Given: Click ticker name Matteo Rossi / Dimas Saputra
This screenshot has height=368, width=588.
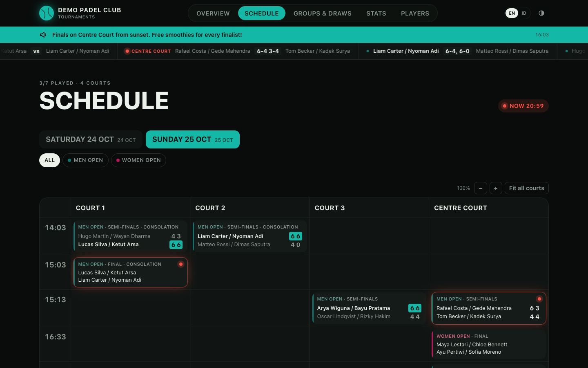Looking at the screenshot, I should click(512, 51).
